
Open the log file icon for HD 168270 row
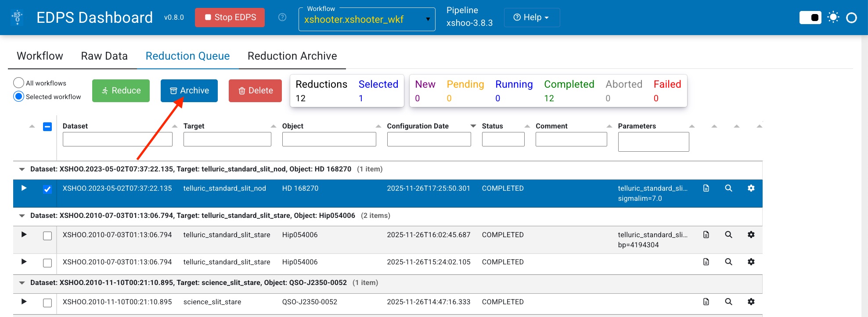(706, 188)
